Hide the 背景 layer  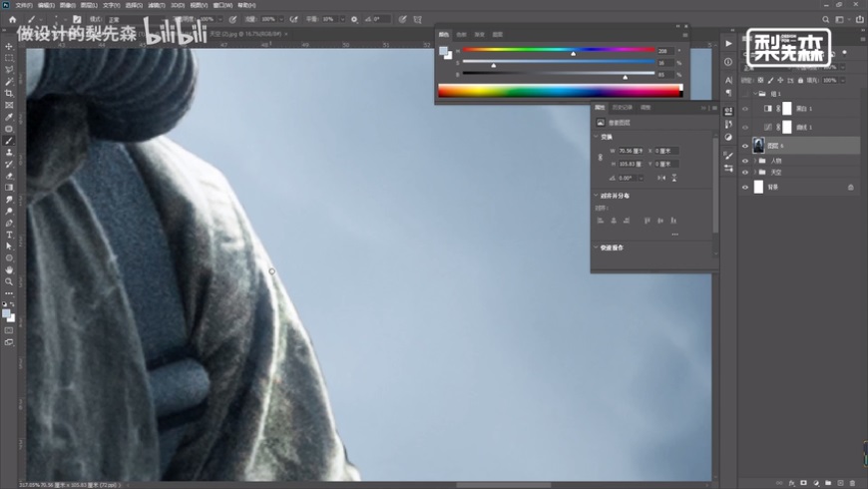point(745,188)
